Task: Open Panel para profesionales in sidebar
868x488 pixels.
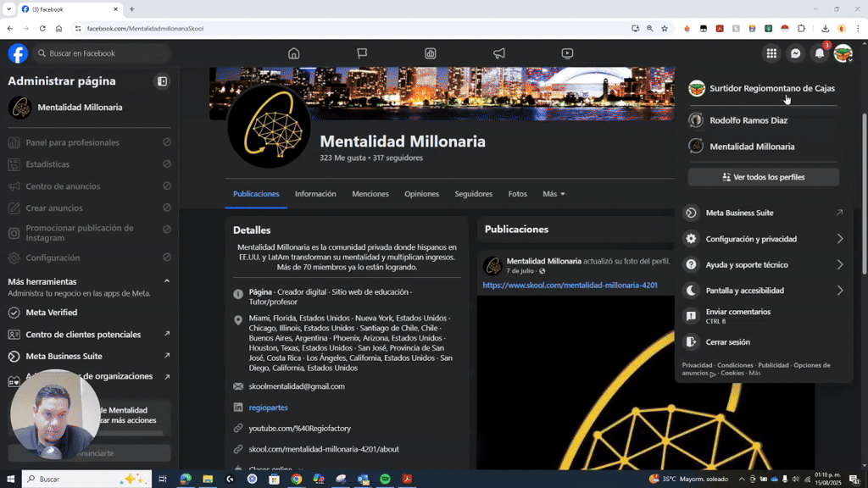Action: click(89, 142)
